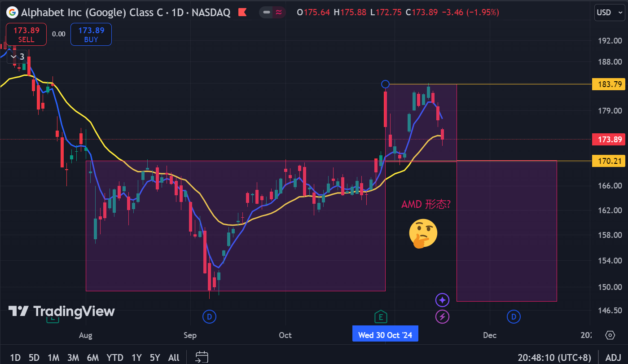This screenshot has height=364, width=628.
Task: Click the red flag symbol marker
Action: pyautogui.click(x=242, y=12)
